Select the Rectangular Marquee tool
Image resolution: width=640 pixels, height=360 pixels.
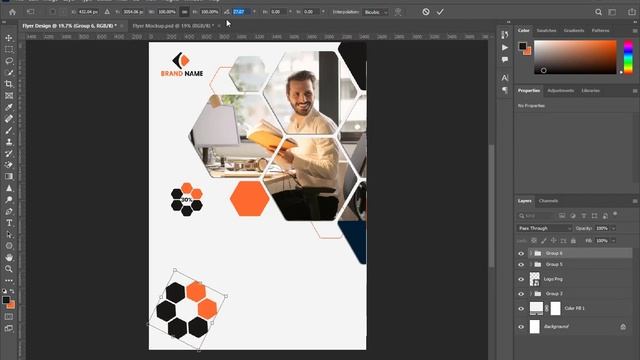(9, 49)
